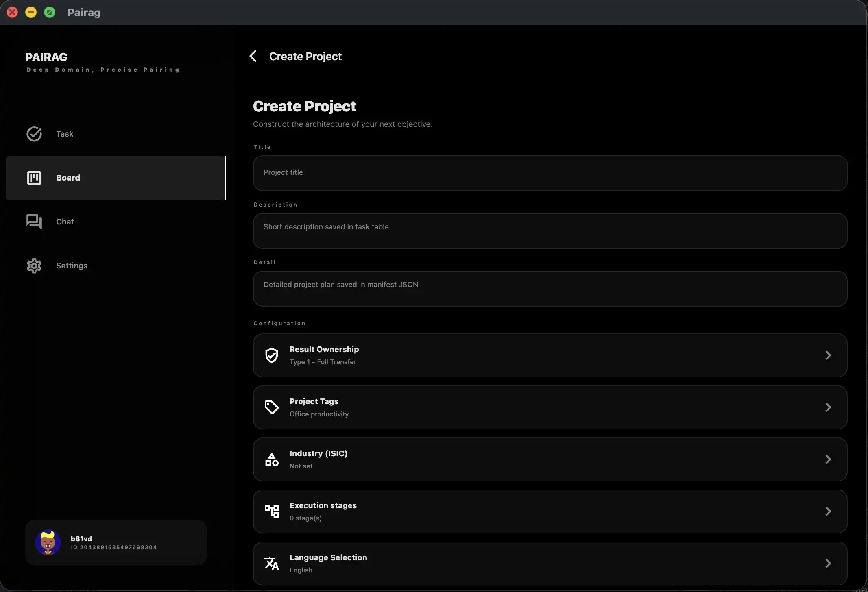This screenshot has width=868, height=592.
Task: Expand Execution stages chevron
Action: (828, 511)
